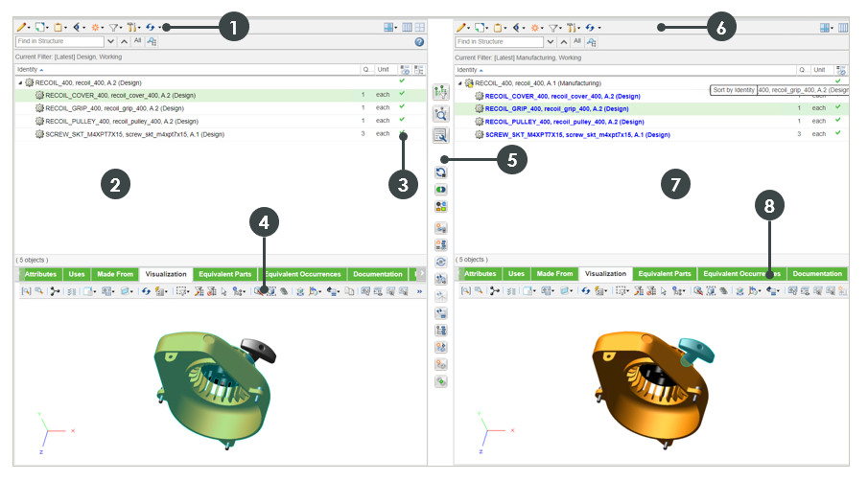Click the orange New starburst icon in right pane
868x481 pixels.
pyautogui.click(x=535, y=27)
